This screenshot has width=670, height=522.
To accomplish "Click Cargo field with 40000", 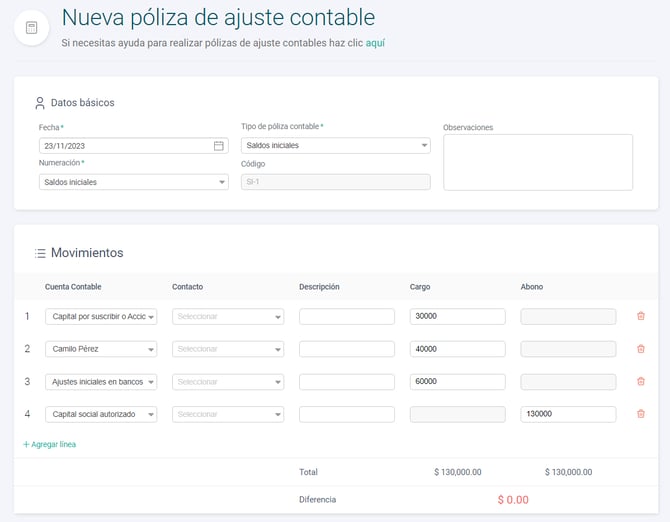I will pos(458,349).
